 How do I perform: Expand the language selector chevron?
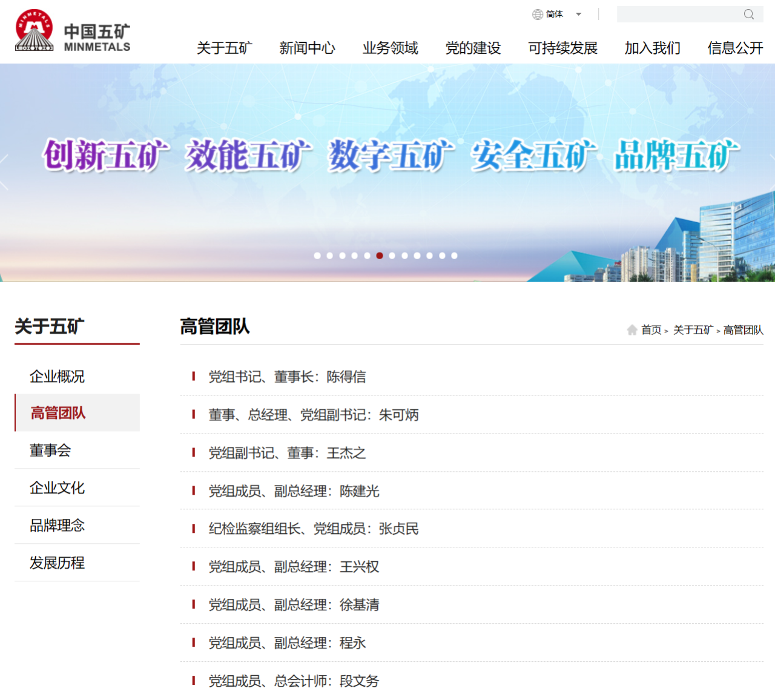click(578, 14)
